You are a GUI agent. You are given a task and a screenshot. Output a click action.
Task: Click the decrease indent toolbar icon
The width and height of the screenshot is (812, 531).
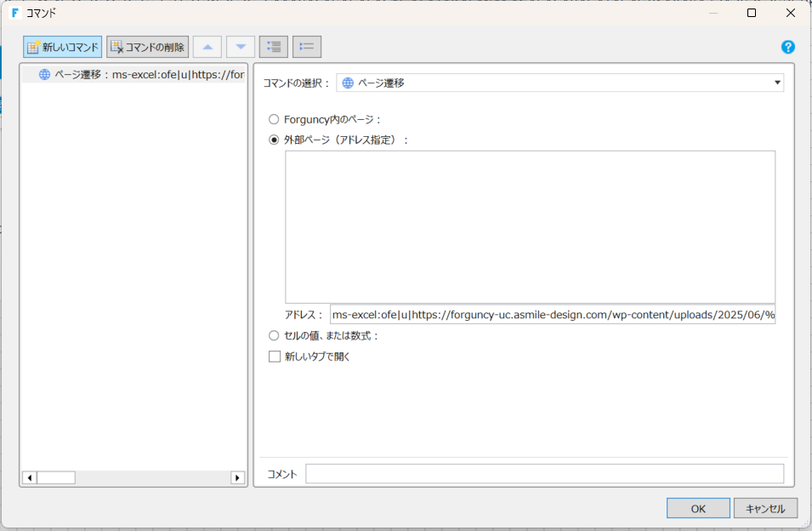307,47
